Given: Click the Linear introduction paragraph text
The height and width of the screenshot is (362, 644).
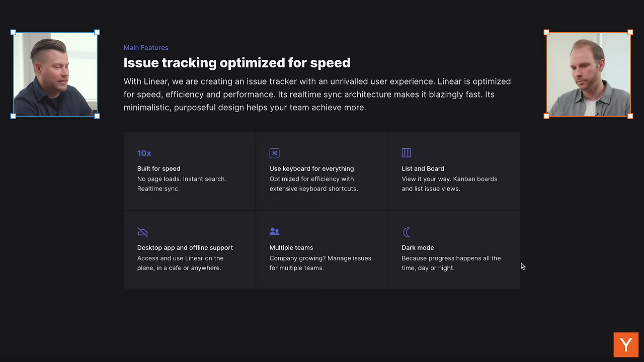Looking at the screenshot, I should pos(317,95).
